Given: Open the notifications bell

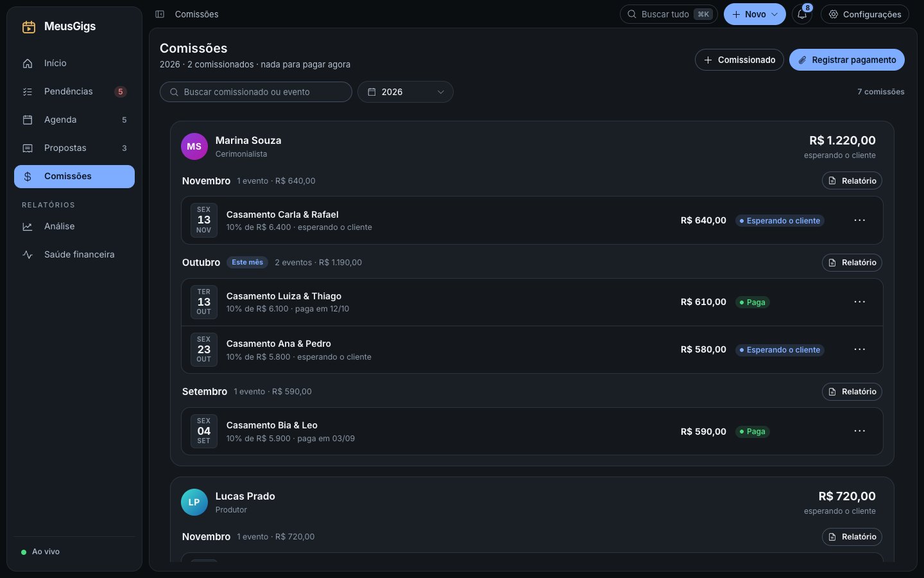Looking at the screenshot, I should (x=802, y=14).
